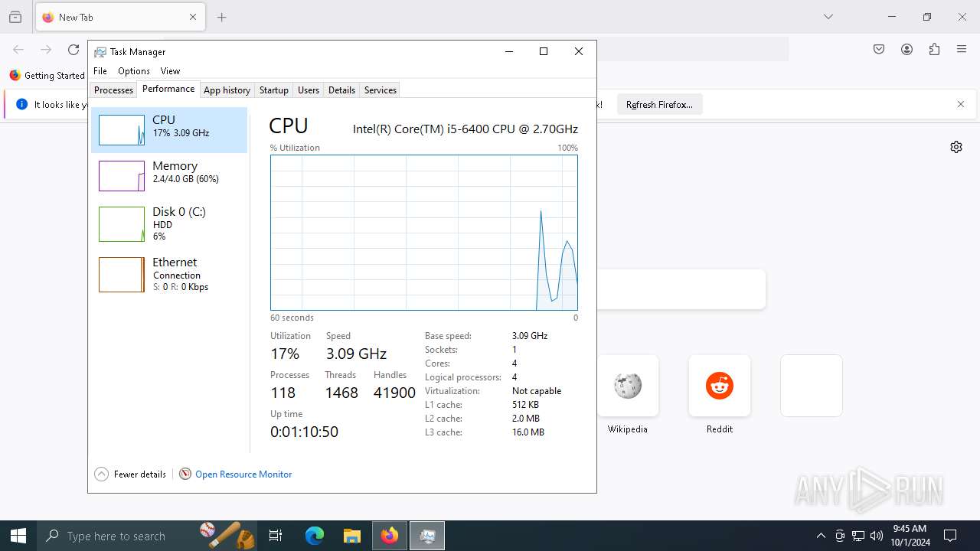Screen dimensions: 980x551
Task: Go forward in Firefox
Action: click(46, 49)
